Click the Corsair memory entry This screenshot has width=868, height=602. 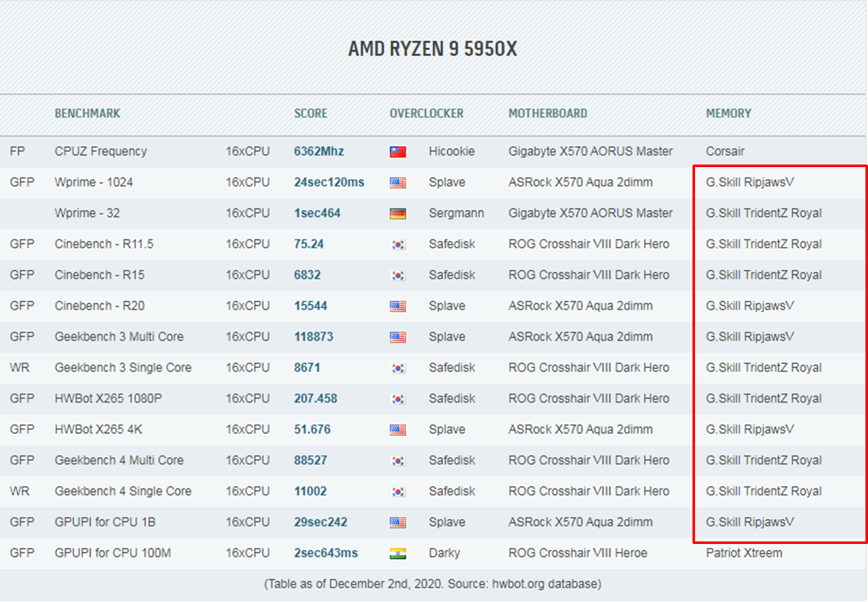725,151
